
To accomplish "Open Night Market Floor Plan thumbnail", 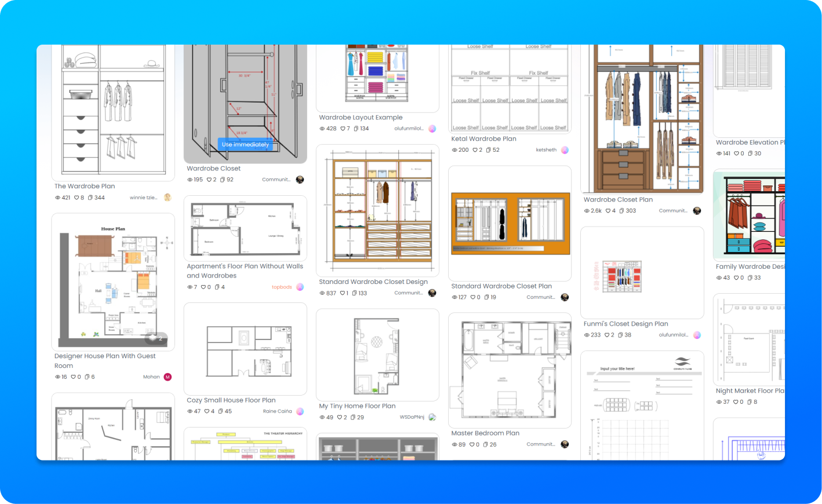I will click(749, 339).
